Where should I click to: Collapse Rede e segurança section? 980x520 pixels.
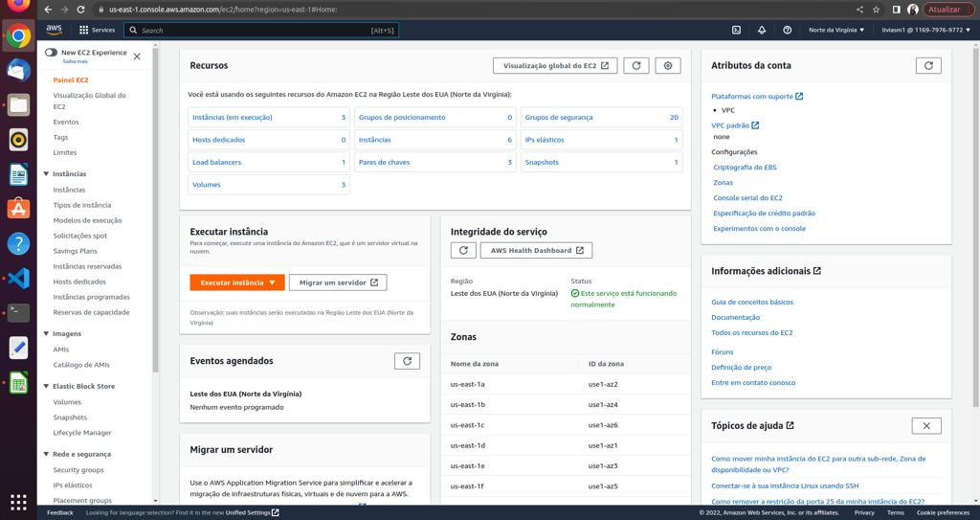click(x=46, y=454)
